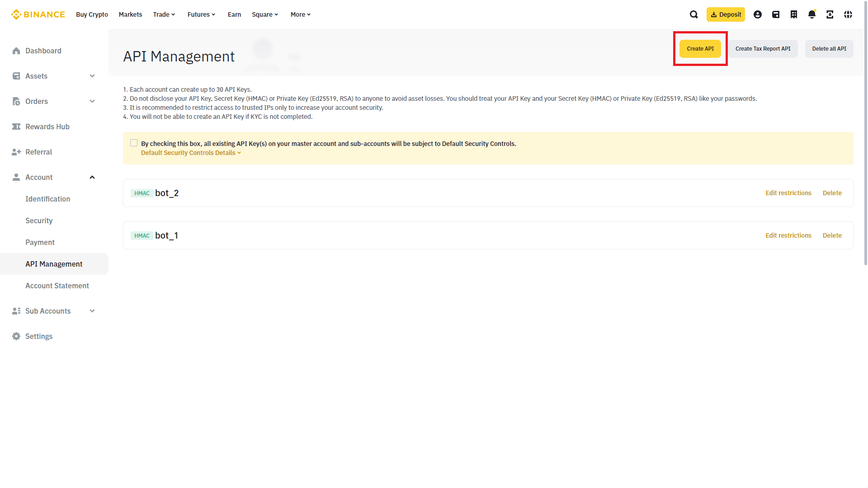
Task: Edit restrictions for bot_2
Action: pyautogui.click(x=788, y=193)
